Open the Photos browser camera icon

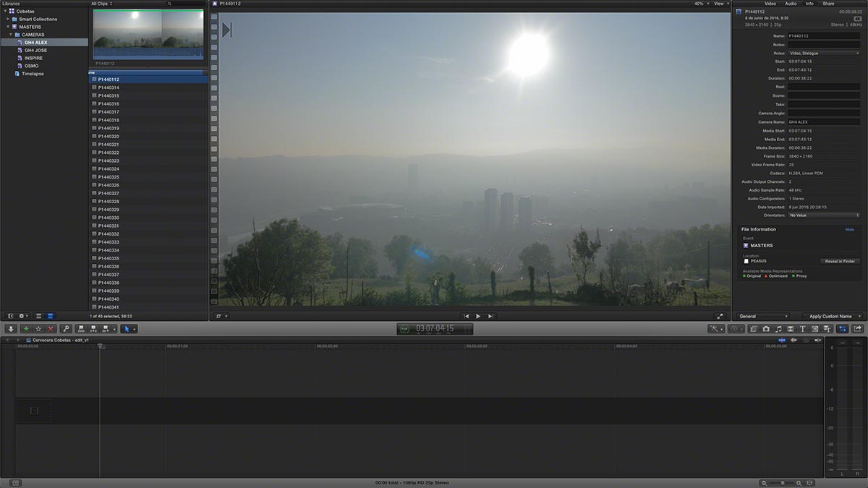[766, 329]
